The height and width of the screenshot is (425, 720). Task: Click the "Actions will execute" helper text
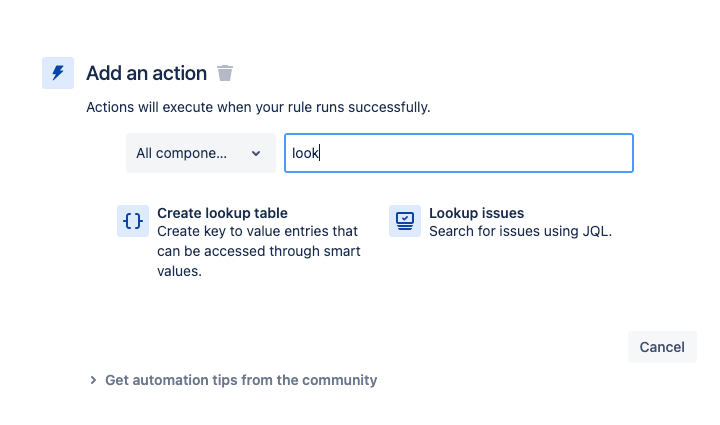tap(258, 107)
